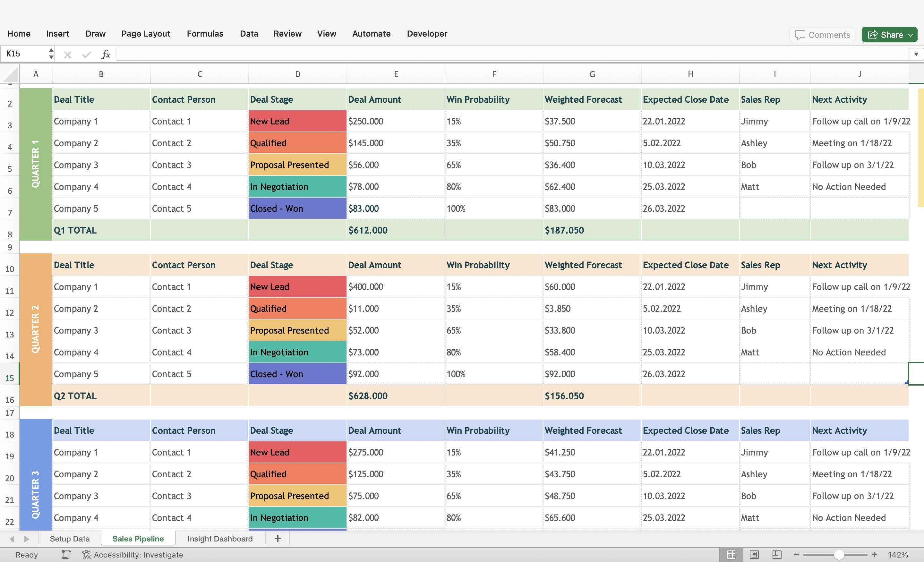Image resolution: width=924 pixels, height=562 pixels.
Task: Open the Insight Dashboard sheet tab
Action: (220, 538)
